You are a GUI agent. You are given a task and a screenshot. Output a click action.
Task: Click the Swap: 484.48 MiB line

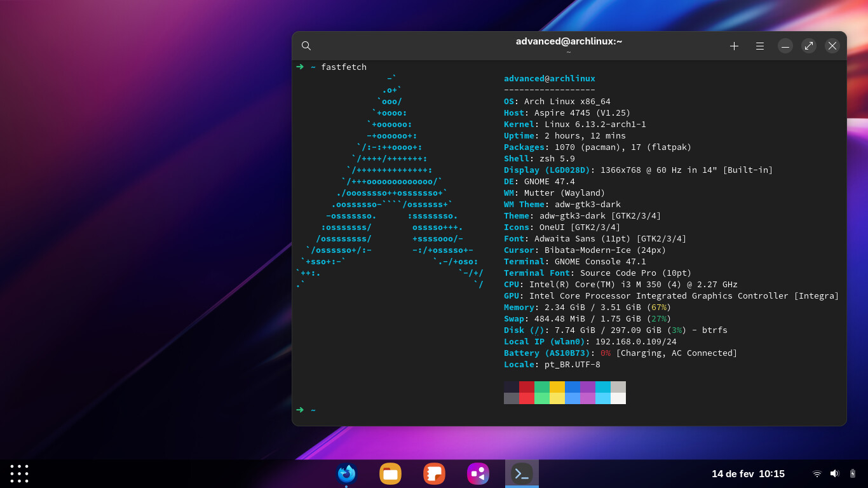pyautogui.click(x=588, y=318)
